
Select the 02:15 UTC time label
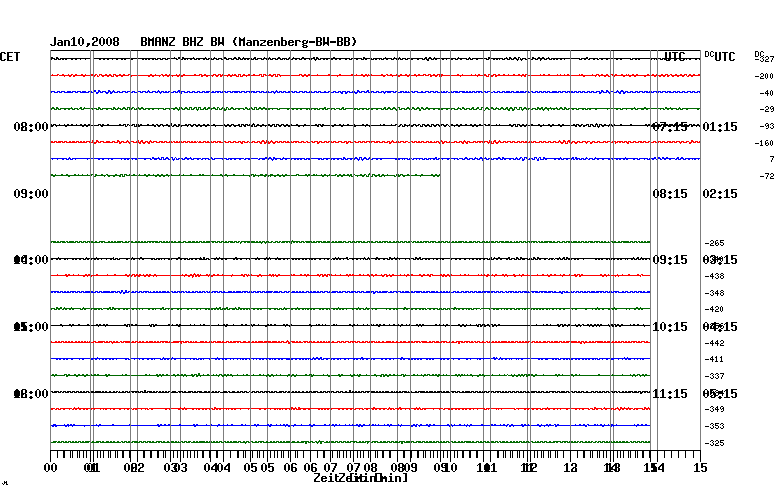point(720,194)
